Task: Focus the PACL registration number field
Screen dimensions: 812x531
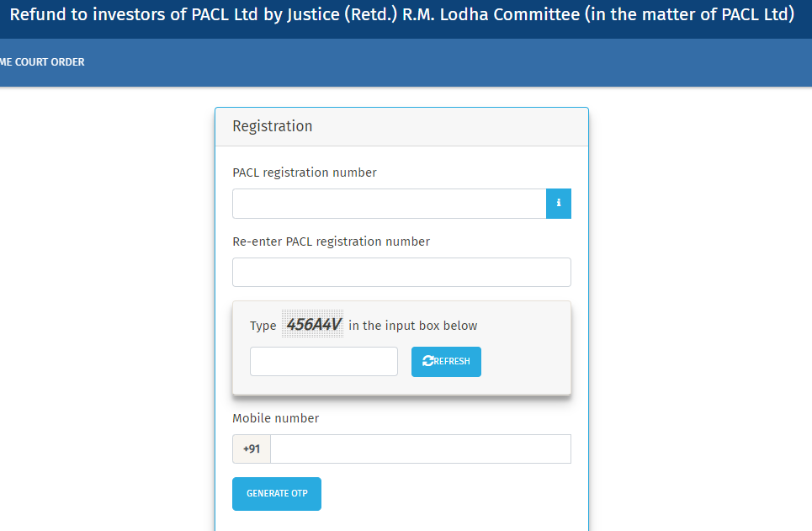Action: [x=389, y=204]
